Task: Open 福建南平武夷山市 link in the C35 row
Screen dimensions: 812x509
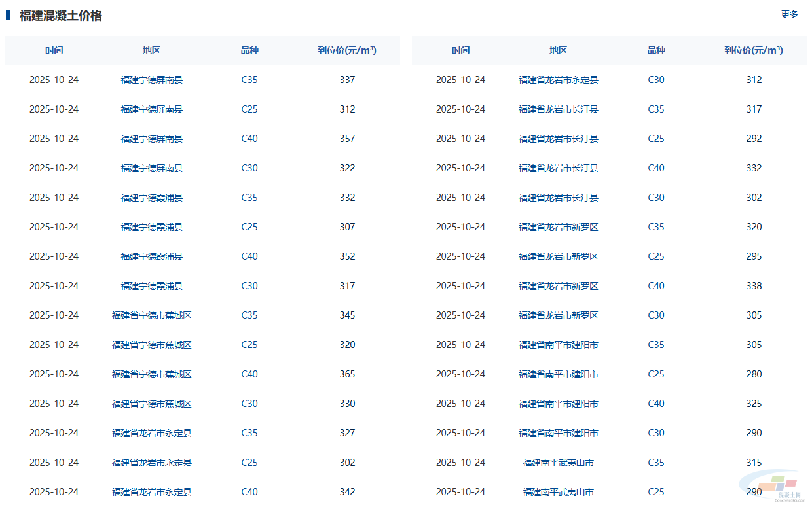Action: pos(558,463)
